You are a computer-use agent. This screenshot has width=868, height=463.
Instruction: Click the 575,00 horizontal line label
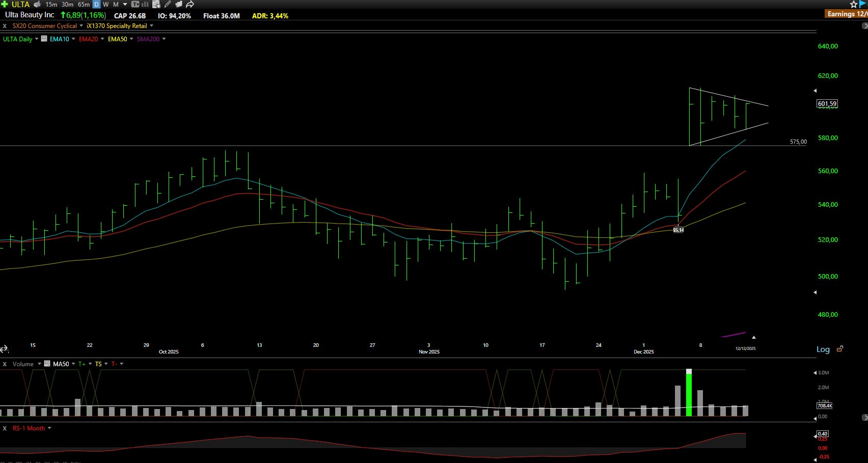point(798,142)
